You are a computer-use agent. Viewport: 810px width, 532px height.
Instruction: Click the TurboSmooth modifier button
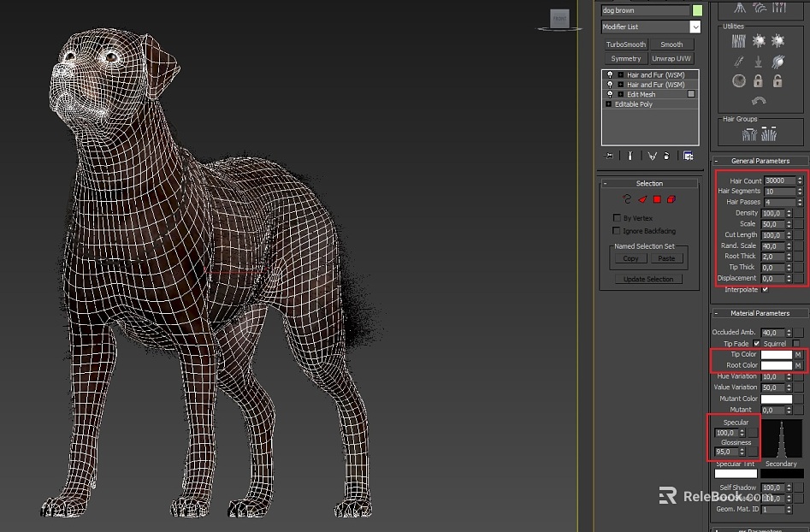click(625, 44)
